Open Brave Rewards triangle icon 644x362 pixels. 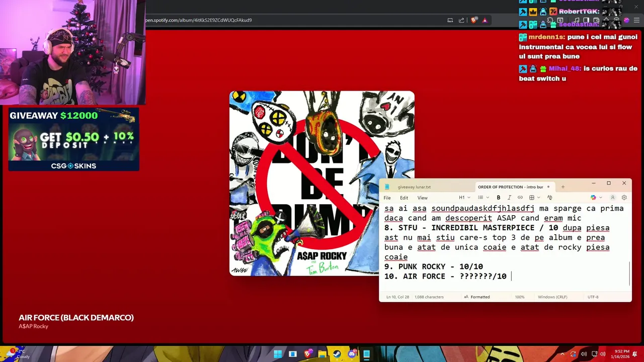click(485, 20)
